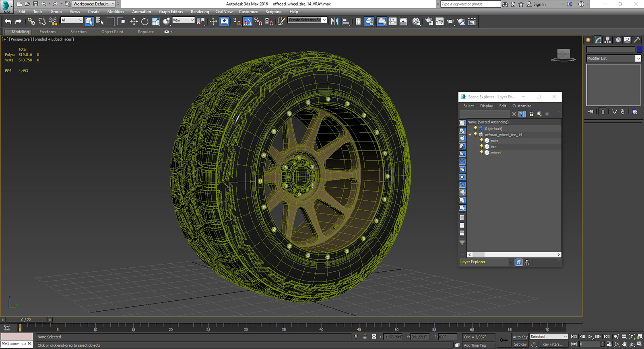Open the Curve Editor

tap(392, 21)
